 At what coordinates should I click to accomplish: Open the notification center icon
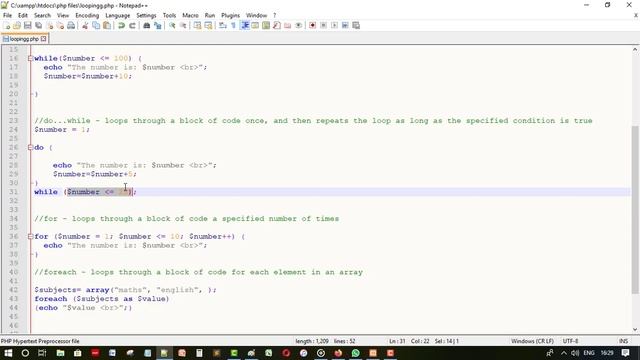pyautogui.click(x=625, y=353)
